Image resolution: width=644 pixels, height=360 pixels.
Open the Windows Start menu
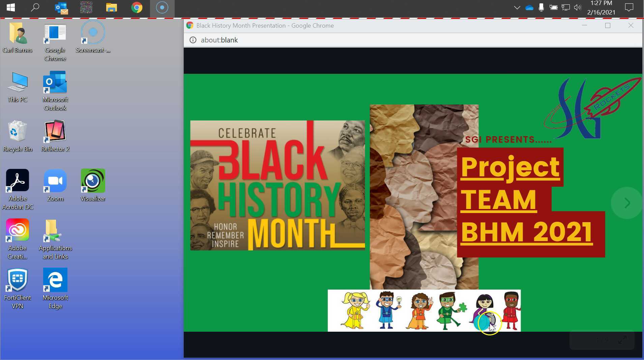(x=10, y=7)
